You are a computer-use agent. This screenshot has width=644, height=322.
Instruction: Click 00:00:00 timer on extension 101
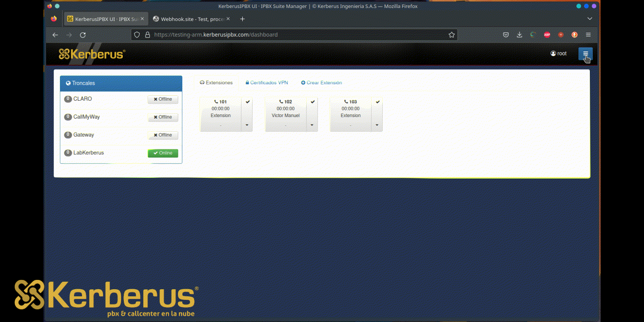[x=220, y=109]
